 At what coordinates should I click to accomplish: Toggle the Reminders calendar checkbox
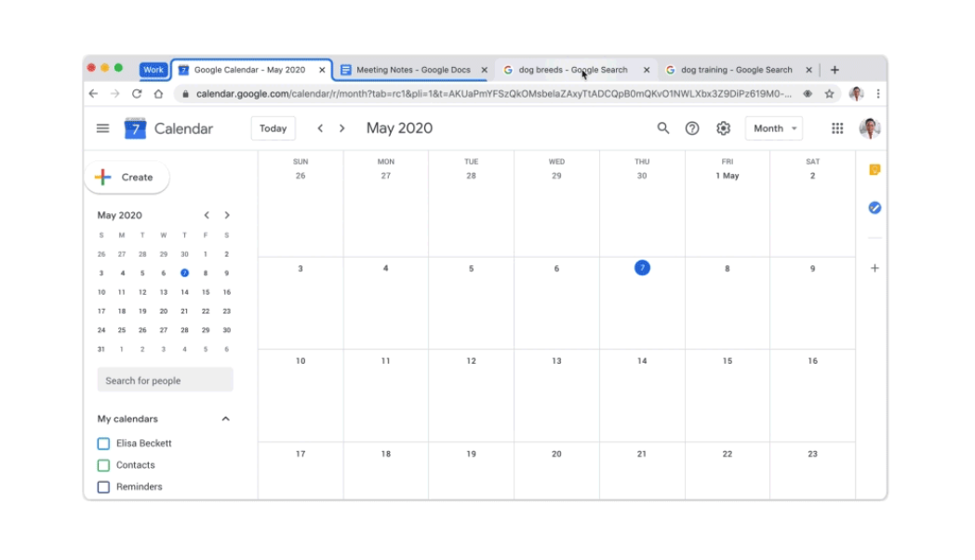[103, 487]
